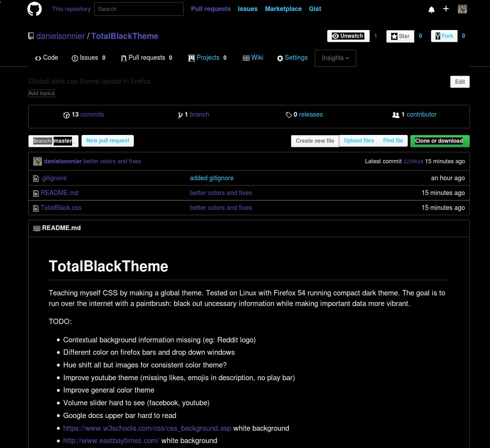Image resolution: width=490 pixels, height=448 pixels.
Task: Click the commits history icon
Action: point(66,115)
